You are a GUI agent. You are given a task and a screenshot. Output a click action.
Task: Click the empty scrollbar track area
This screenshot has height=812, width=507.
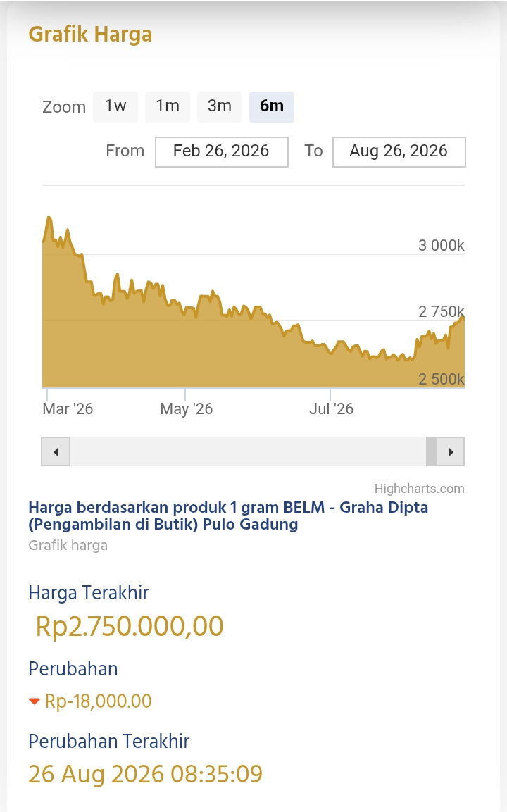point(248,451)
